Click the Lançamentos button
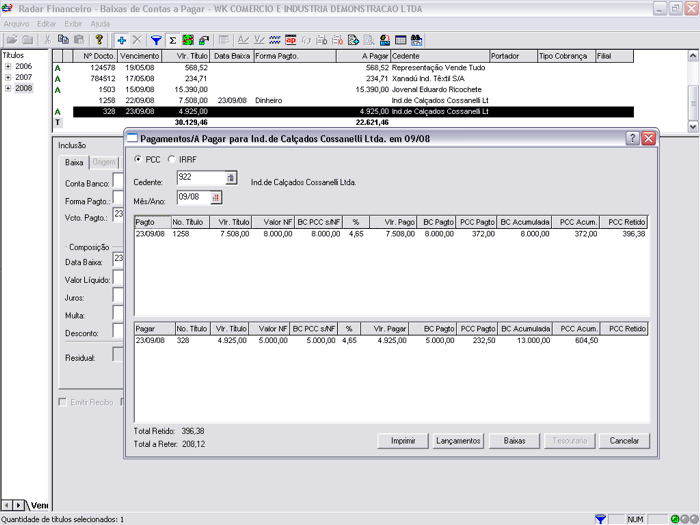The image size is (700, 525). tap(460, 440)
